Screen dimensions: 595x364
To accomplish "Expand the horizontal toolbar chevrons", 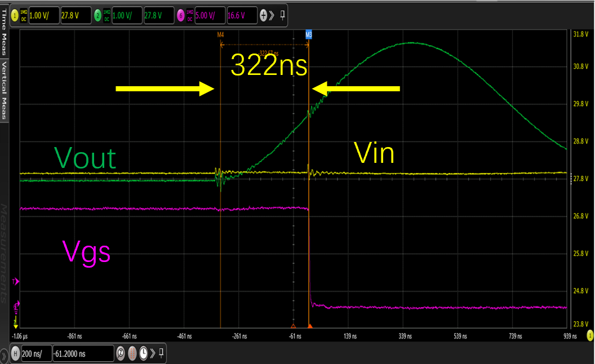I will [153, 353].
